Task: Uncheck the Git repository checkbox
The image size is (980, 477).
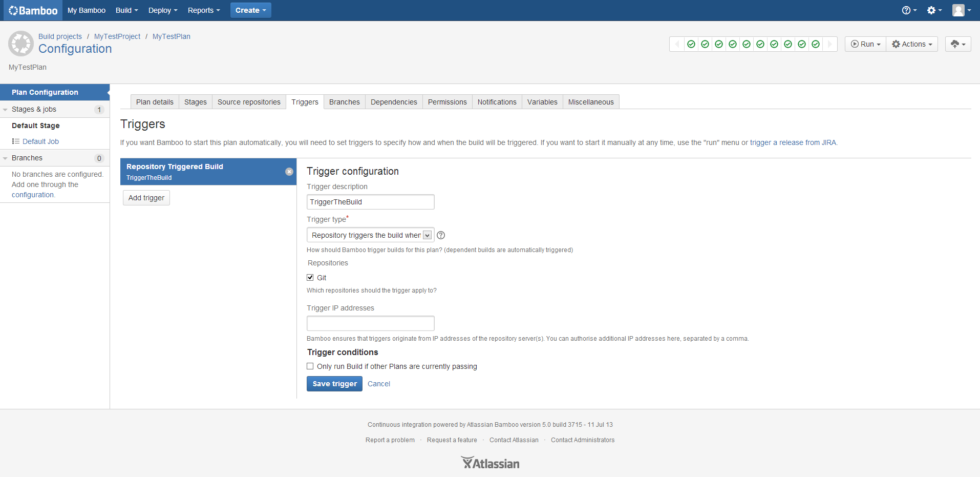Action: click(x=310, y=278)
